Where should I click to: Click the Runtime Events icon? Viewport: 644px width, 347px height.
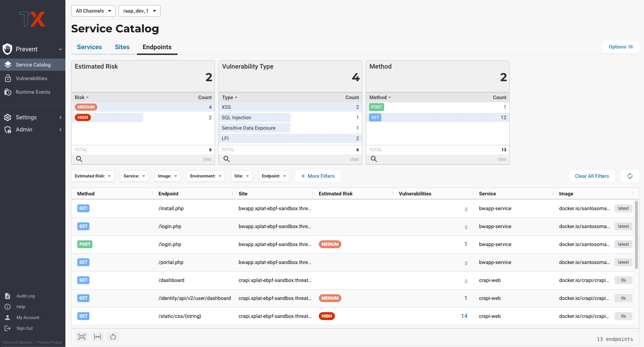coord(8,92)
